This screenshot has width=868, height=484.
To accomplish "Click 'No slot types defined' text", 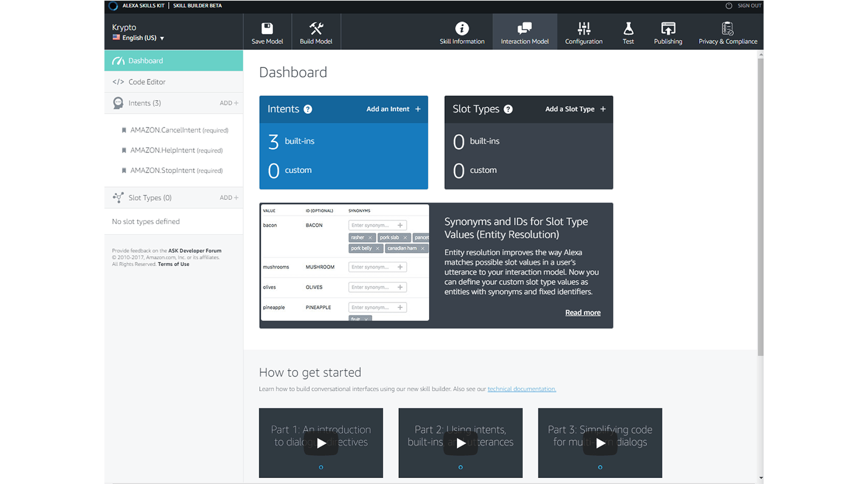I will click(x=146, y=222).
